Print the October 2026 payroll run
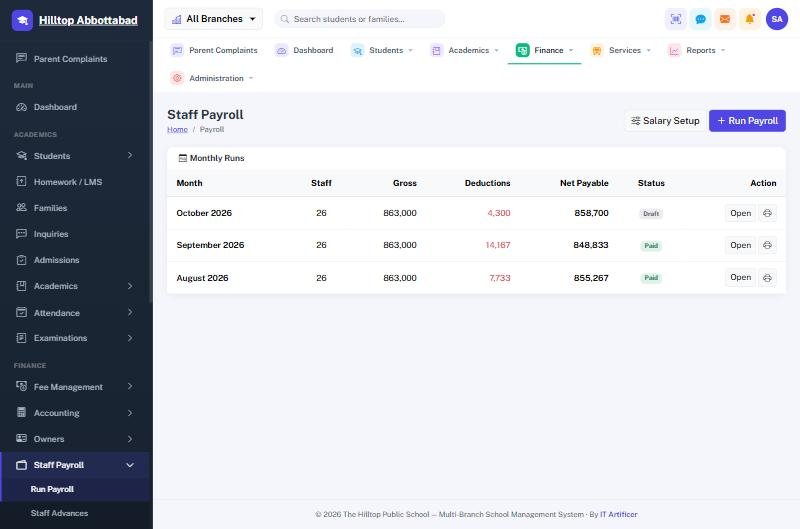The height and width of the screenshot is (529, 800). 767,213
